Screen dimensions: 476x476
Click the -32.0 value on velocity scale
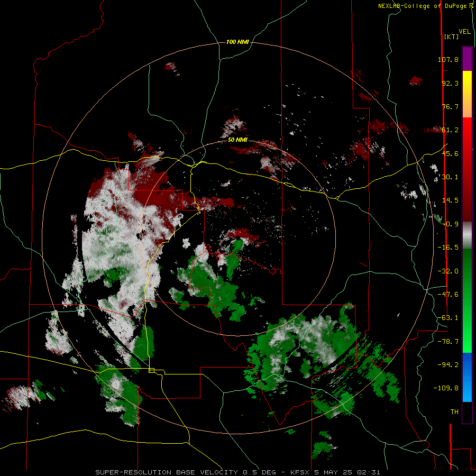448,271
